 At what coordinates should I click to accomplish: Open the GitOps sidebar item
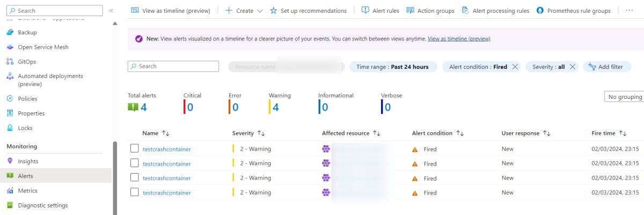27,61
